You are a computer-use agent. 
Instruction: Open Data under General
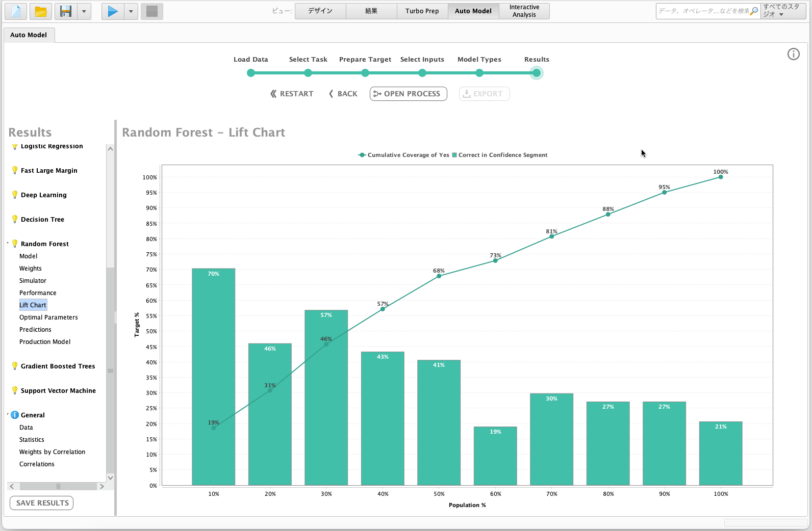[x=26, y=428]
